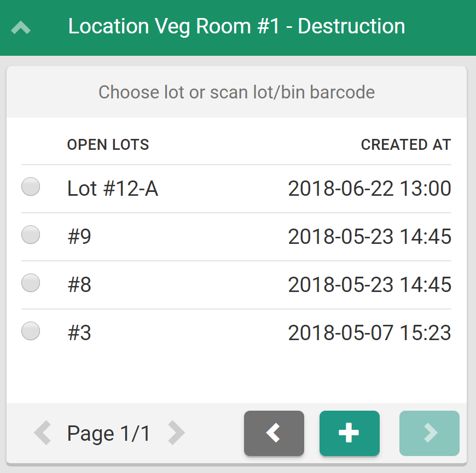The width and height of the screenshot is (476, 473).
Task: Go to previous page of lots
Action: (x=43, y=433)
